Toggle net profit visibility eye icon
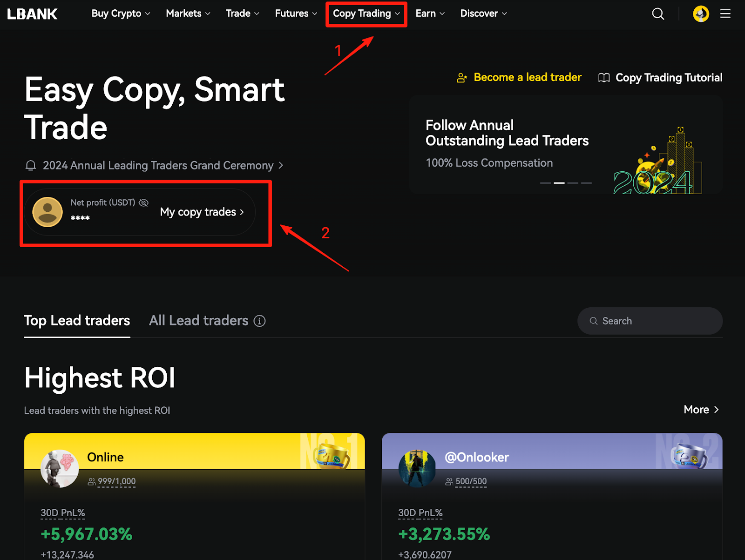The height and width of the screenshot is (560, 745). pyautogui.click(x=144, y=202)
